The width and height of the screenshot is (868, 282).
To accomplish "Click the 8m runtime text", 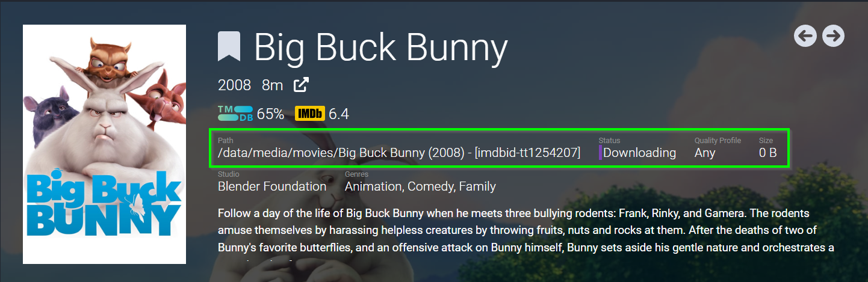I will coord(272,85).
